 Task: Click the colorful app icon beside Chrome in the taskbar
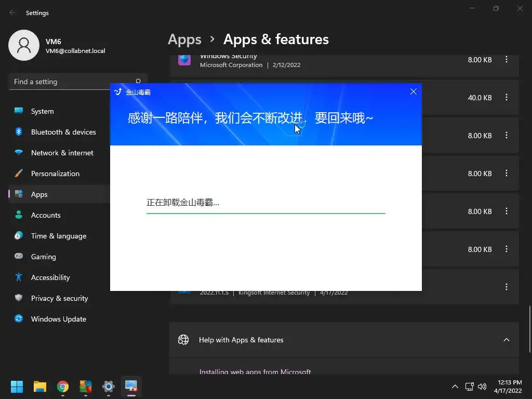pos(86,387)
